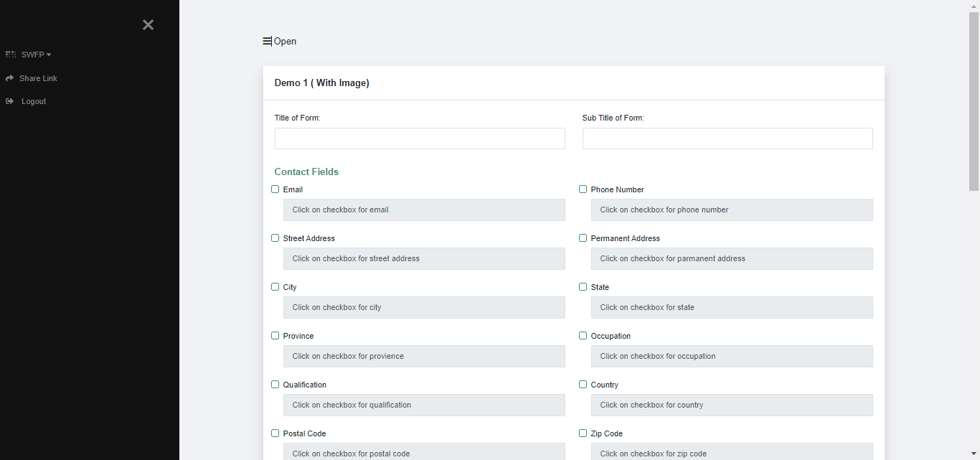980x460 pixels.
Task: Tick the Phone Number checkbox
Action: (583, 189)
